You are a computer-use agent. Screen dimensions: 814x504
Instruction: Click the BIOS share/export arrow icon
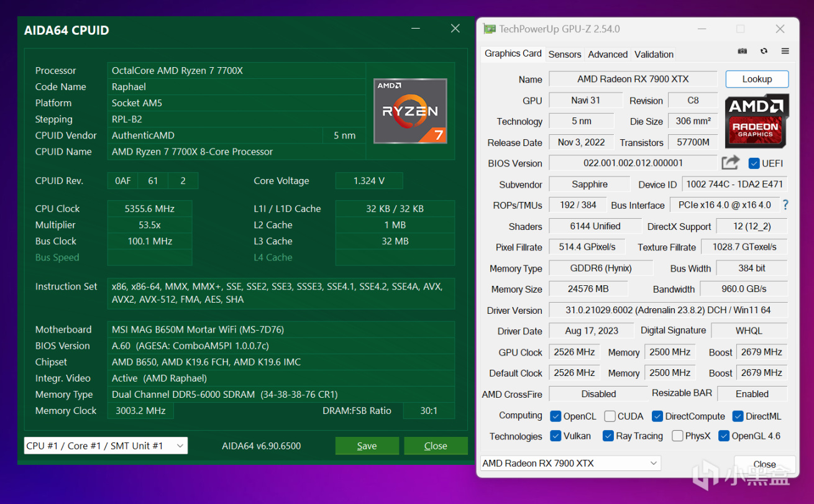point(731,163)
